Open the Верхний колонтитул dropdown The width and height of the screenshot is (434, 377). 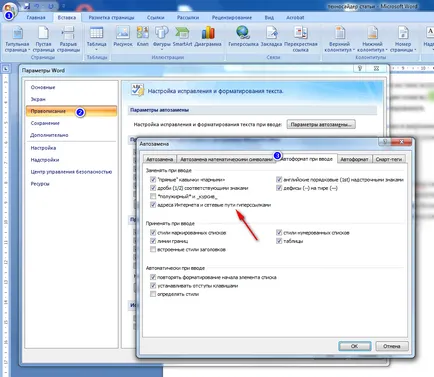339,39
